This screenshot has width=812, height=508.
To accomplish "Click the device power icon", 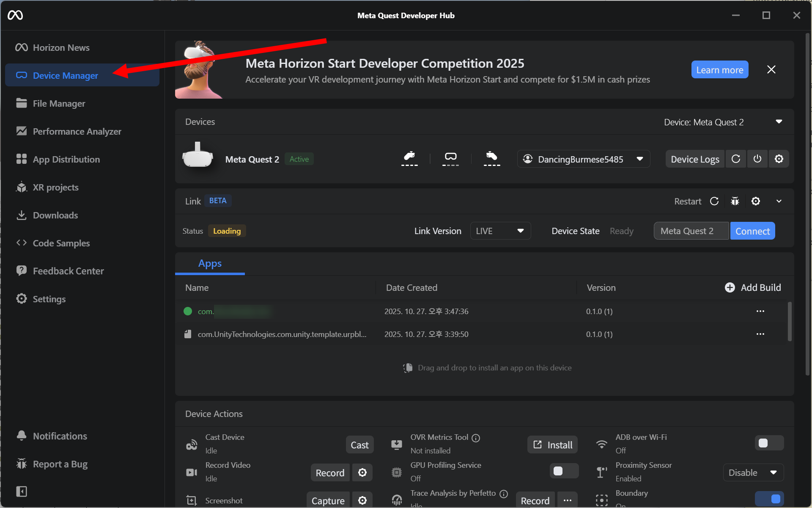I will 757,159.
